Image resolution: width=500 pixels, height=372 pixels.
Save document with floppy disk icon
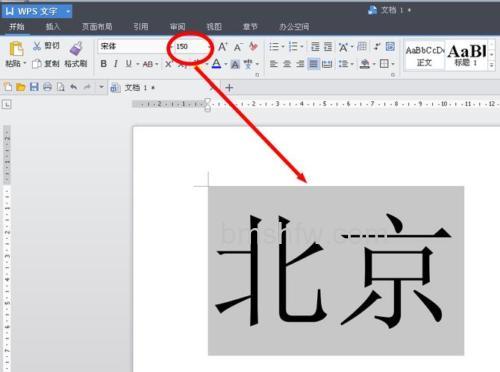point(34,87)
